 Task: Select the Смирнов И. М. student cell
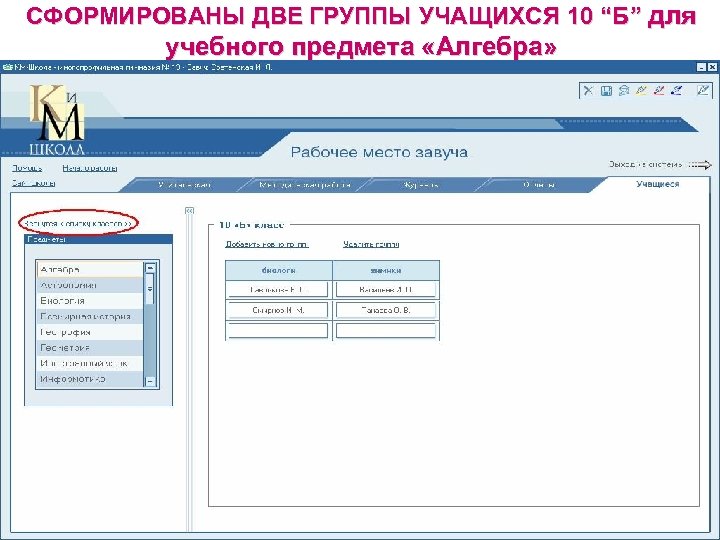click(x=278, y=310)
